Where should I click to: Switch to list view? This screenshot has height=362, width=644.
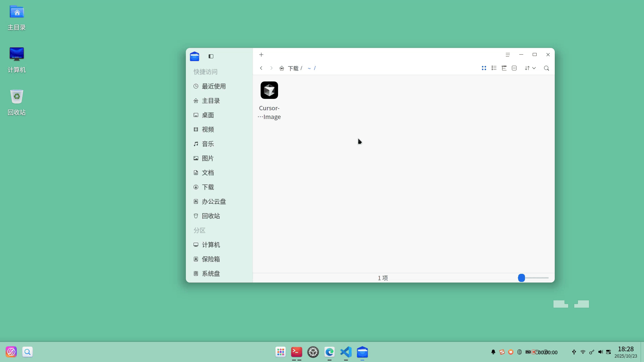click(494, 68)
